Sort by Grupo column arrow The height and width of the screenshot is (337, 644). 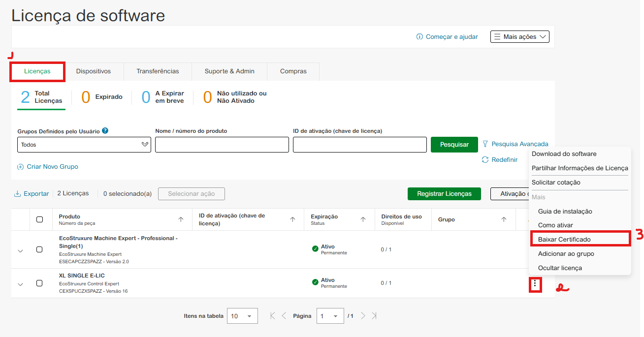(x=504, y=219)
